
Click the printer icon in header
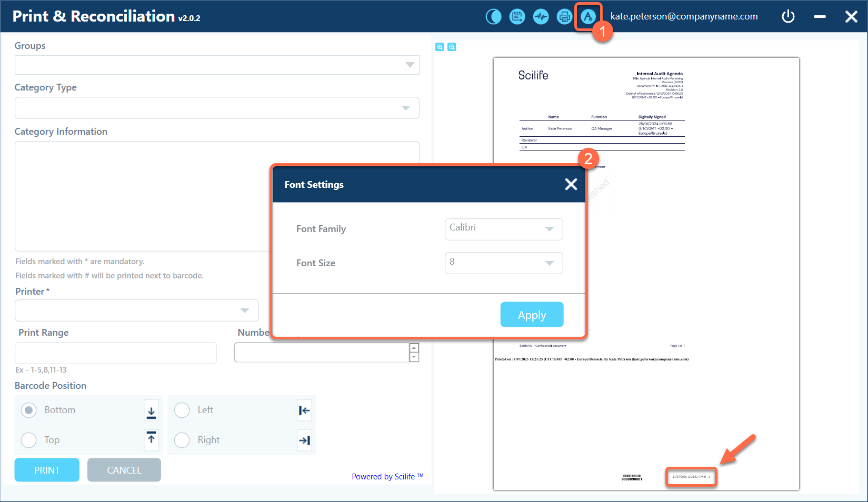(564, 17)
